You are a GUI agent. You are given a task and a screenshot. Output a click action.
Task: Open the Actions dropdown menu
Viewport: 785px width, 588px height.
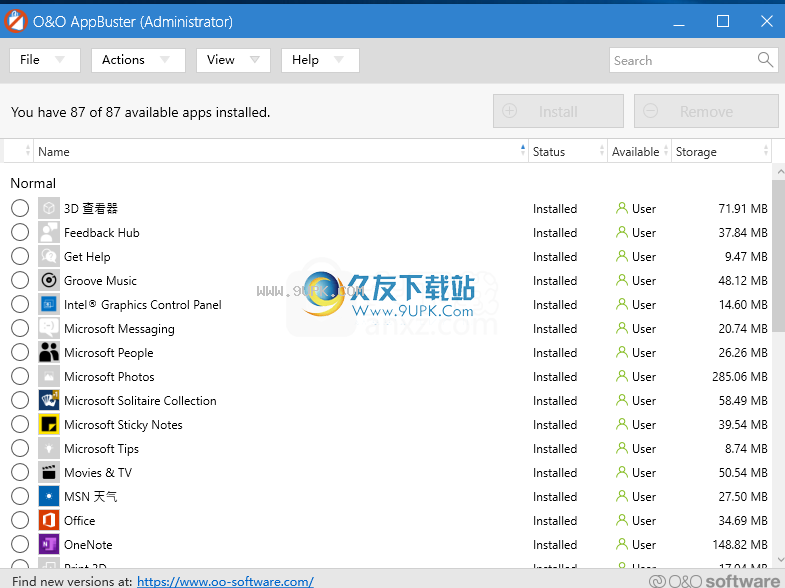pyautogui.click(x=138, y=60)
